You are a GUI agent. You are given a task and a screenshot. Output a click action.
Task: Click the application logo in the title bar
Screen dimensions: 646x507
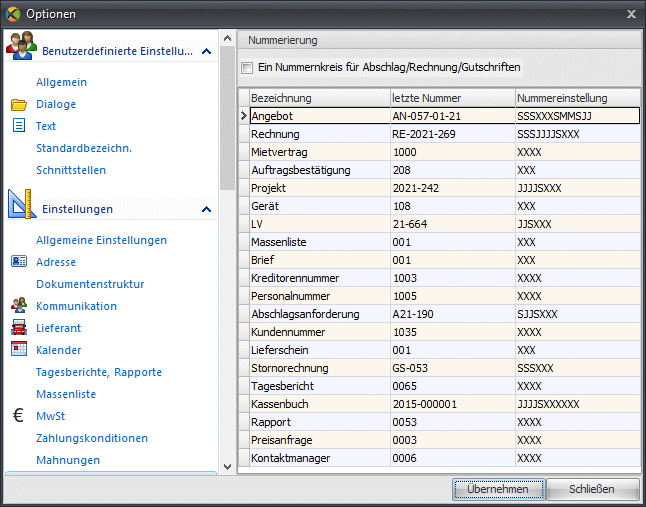[x=13, y=14]
